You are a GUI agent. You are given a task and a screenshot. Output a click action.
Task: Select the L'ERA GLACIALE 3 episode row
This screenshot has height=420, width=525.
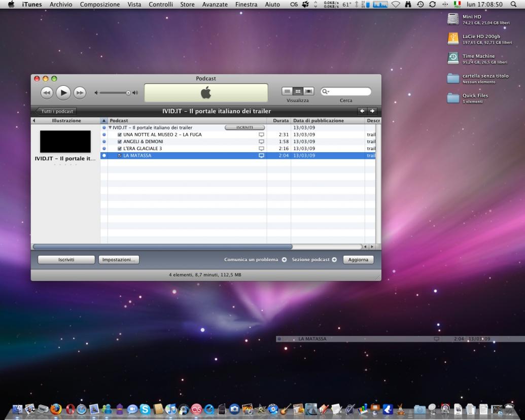(238, 149)
